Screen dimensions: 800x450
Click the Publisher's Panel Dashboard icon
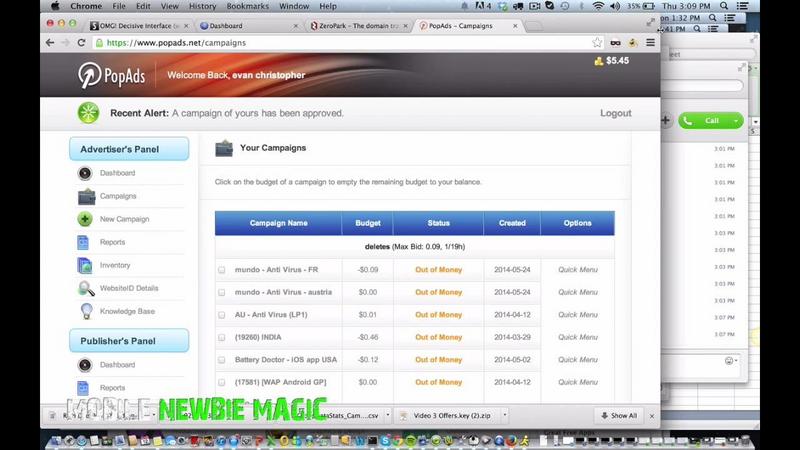[85, 365]
